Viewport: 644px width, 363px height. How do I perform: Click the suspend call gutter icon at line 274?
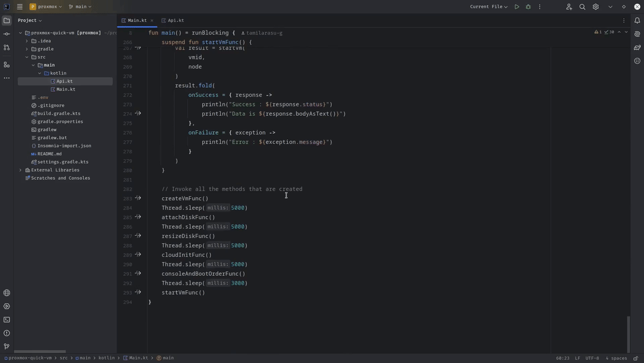point(138,113)
